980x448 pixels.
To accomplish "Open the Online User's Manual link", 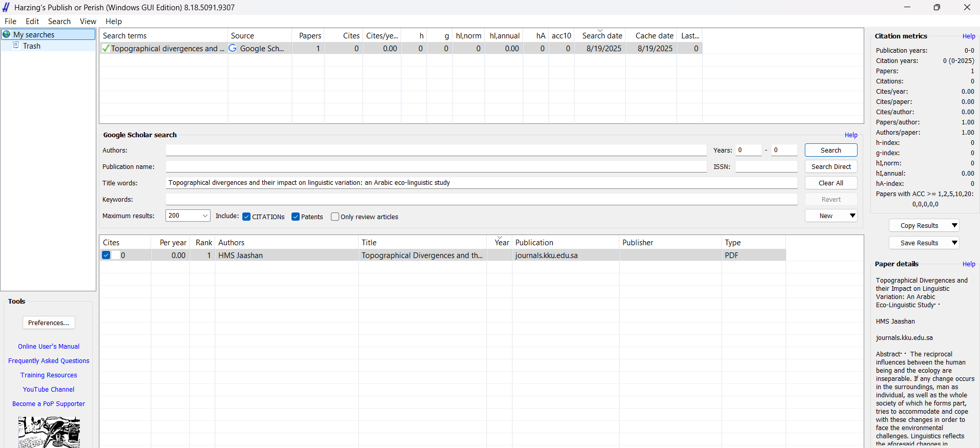I will point(49,347).
